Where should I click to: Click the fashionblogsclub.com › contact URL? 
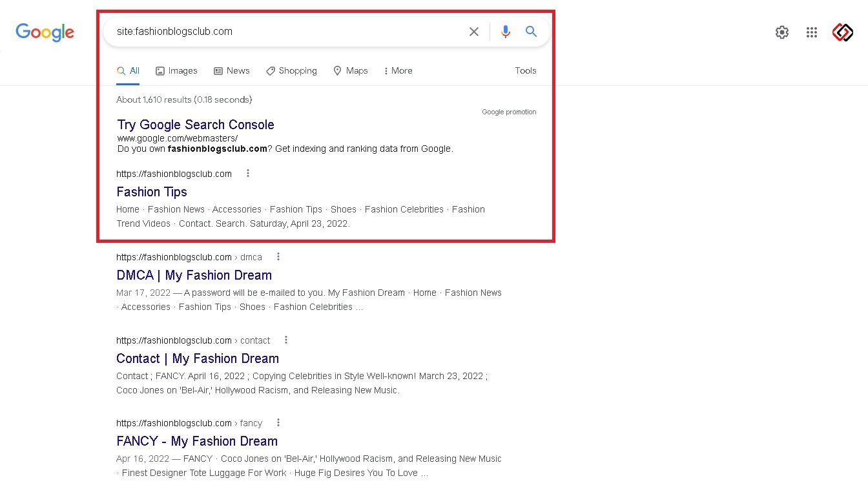tap(193, 340)
